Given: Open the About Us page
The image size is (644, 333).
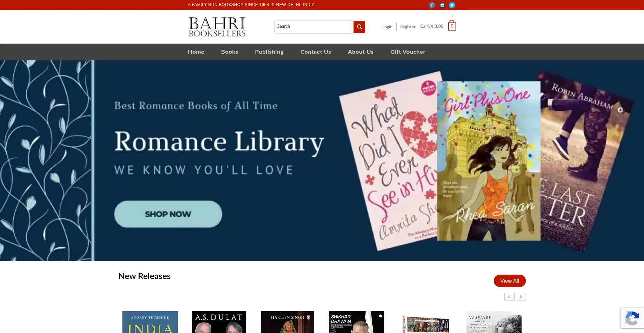Looking at the screenshot, I should click(x=361, y=52).
